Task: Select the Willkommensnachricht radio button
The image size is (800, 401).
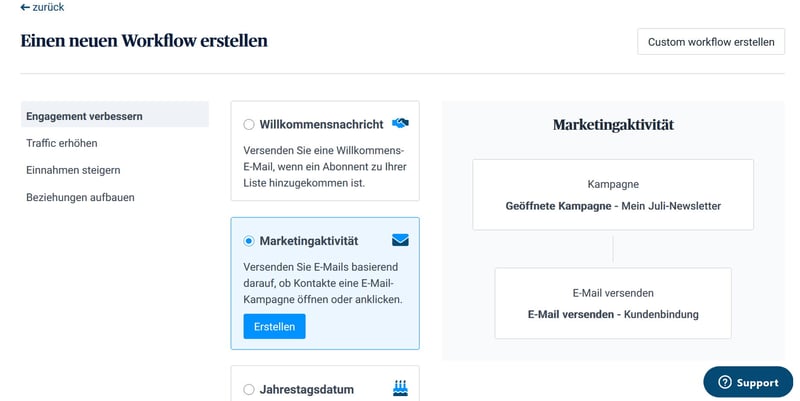Action: point(248,124)
